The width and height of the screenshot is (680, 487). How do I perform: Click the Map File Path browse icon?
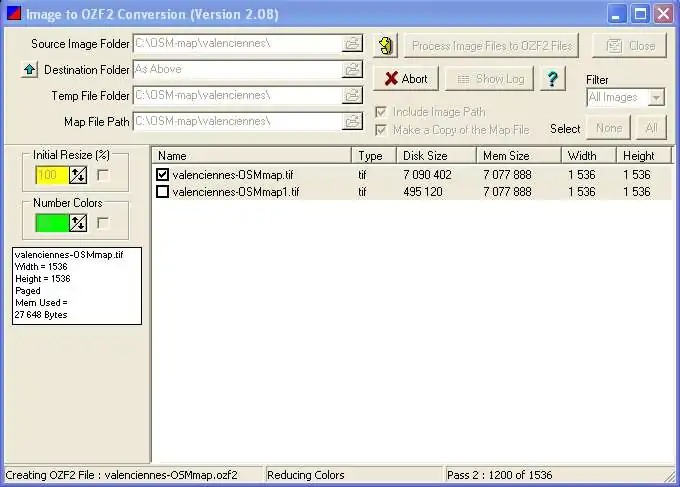tap(352, 121)
